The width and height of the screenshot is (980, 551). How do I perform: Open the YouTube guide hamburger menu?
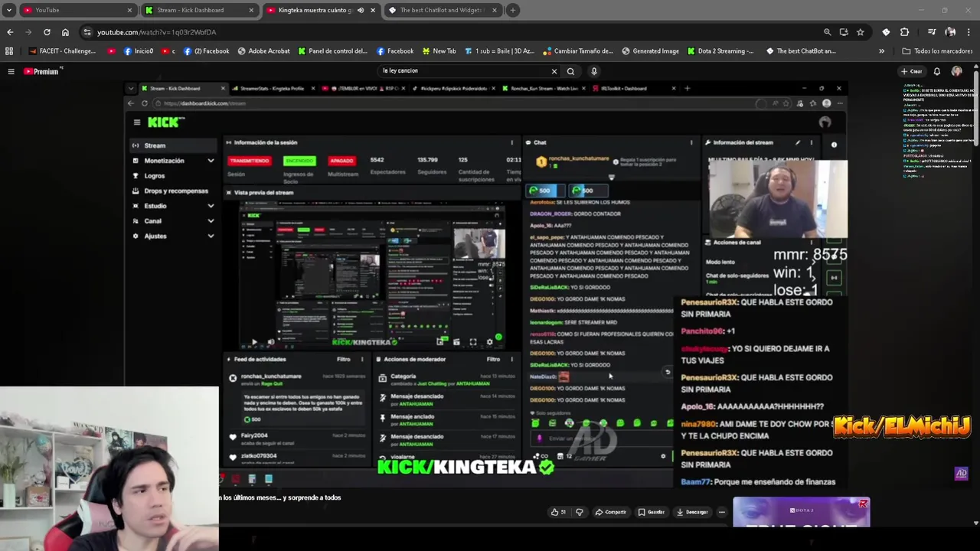click(11, 71)
